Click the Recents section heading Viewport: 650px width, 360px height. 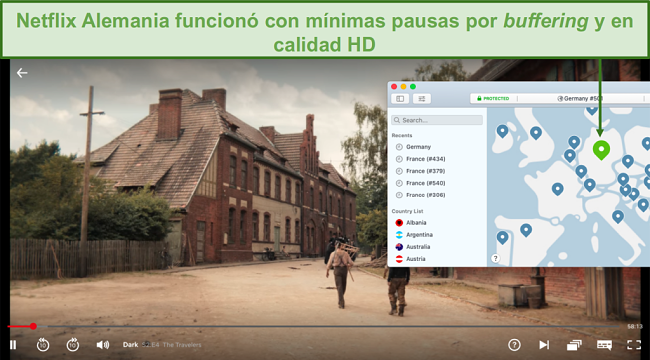coord(402,136)
